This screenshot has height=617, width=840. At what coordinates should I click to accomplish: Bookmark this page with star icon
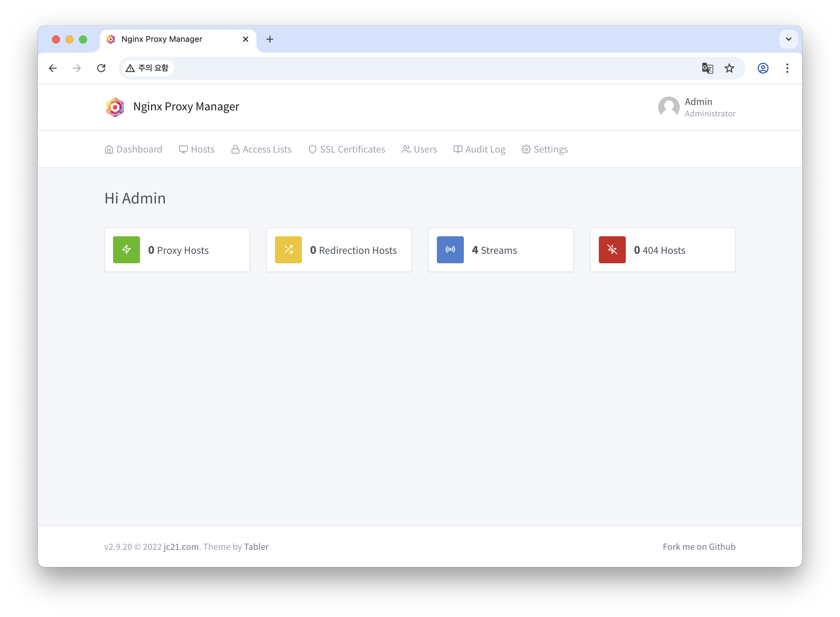pos(729,68)
